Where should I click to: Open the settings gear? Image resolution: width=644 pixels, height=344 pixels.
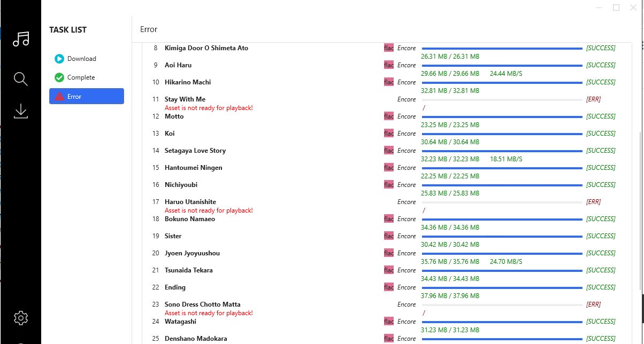pyautogui.click(x=21, y=318)
